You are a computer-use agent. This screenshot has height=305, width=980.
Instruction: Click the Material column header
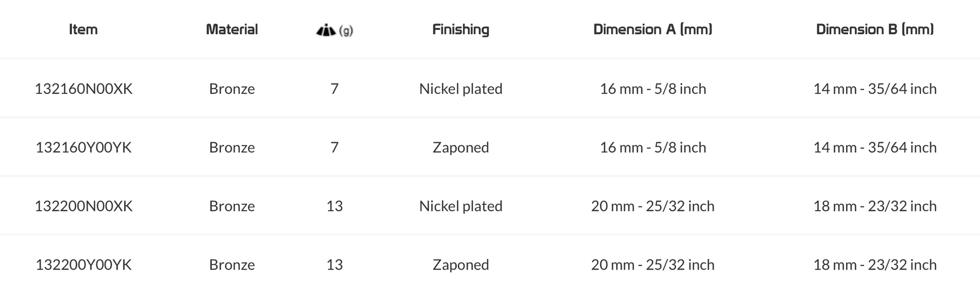pyautogui.click(x=232, y=29)
